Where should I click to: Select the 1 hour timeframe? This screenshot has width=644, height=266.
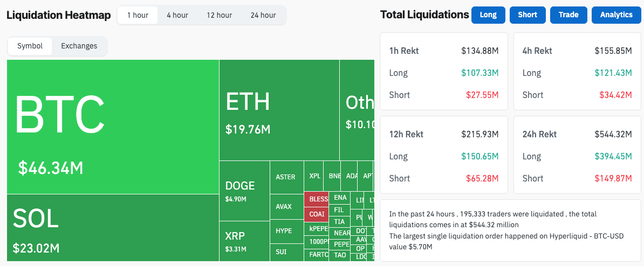point(138,15)
